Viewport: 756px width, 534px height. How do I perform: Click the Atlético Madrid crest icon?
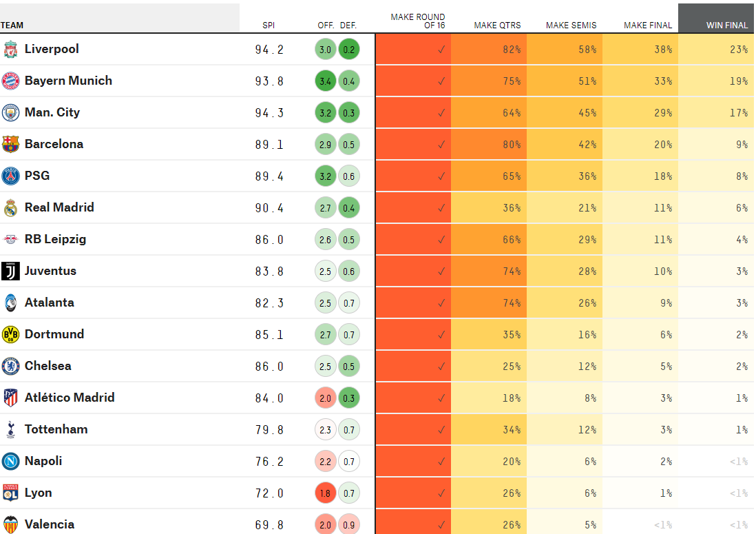click(10, 398)
